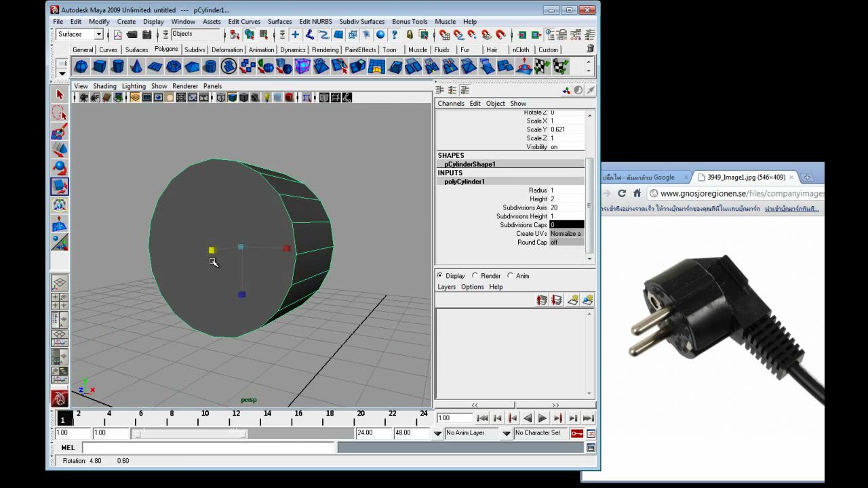This screenshot has height=488, width=868.
Task: Open the 3949_Image1.jpg browser tab
Action: point(746,178)
